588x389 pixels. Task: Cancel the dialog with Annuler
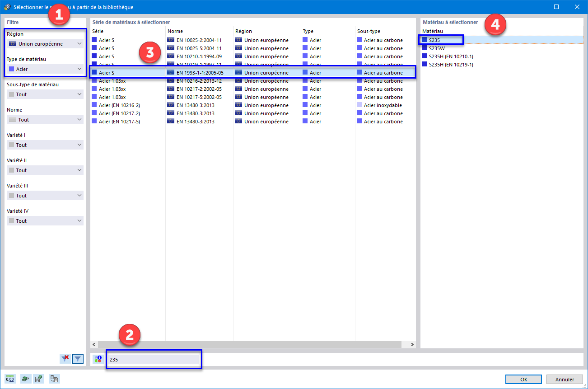coord(565,380)
